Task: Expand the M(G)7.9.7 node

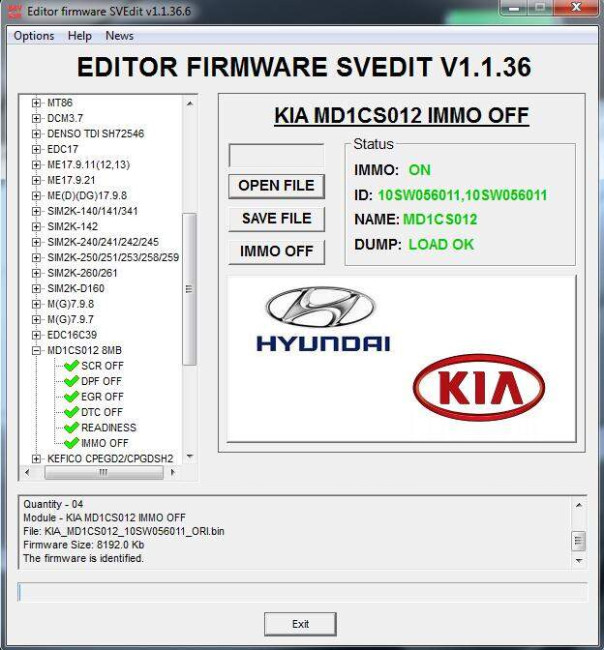Action: (x=36, y=319)
